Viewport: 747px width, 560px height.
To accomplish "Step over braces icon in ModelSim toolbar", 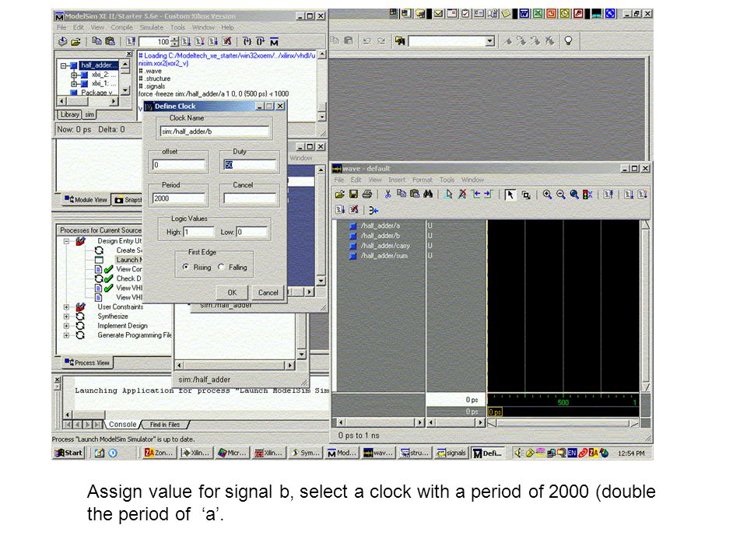I will coord(260,41).
